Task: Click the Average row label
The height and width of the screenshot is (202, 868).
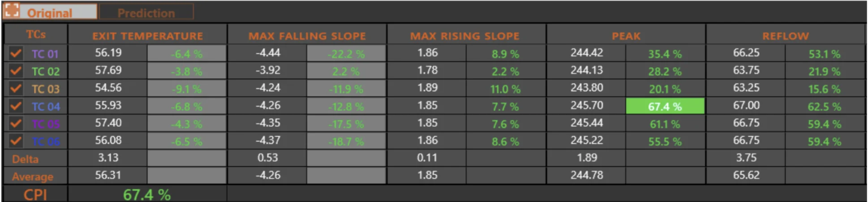Action: [33, 177]
